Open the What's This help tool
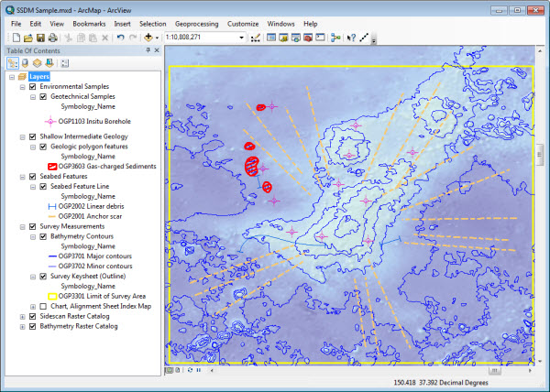 353,38
